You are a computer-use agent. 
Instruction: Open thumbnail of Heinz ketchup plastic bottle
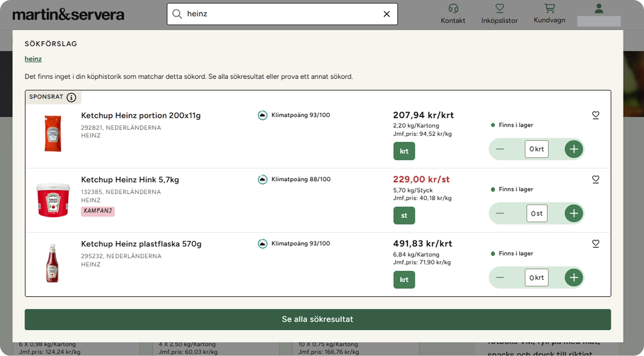(x=52, y=263)
